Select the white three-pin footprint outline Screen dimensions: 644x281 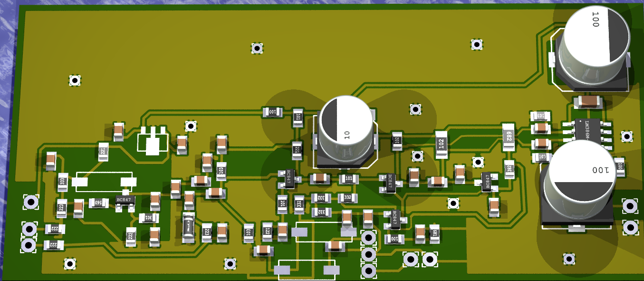point(153,141)
